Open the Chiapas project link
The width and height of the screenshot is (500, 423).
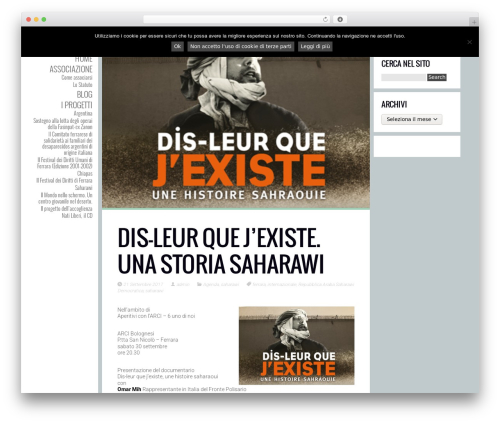pos(85,174)
